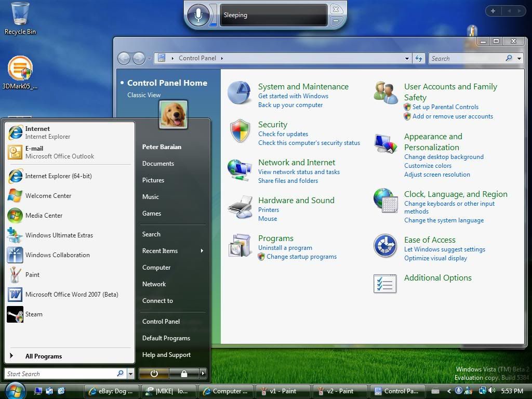Launch Steam using its icon
The image size is (532, 399).
[x=15, y=314]
